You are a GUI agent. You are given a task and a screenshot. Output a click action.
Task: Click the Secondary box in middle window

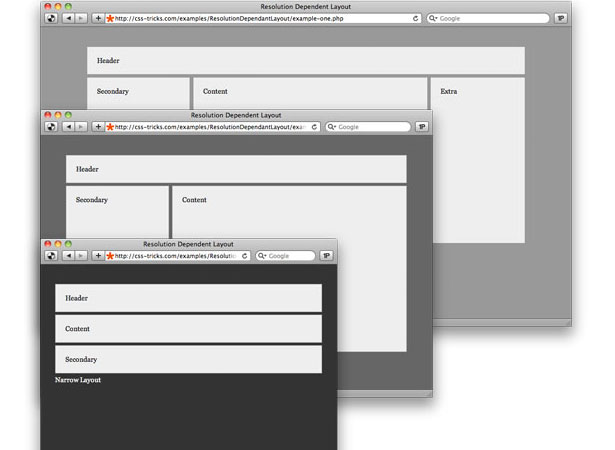click(x=117, y=212)
